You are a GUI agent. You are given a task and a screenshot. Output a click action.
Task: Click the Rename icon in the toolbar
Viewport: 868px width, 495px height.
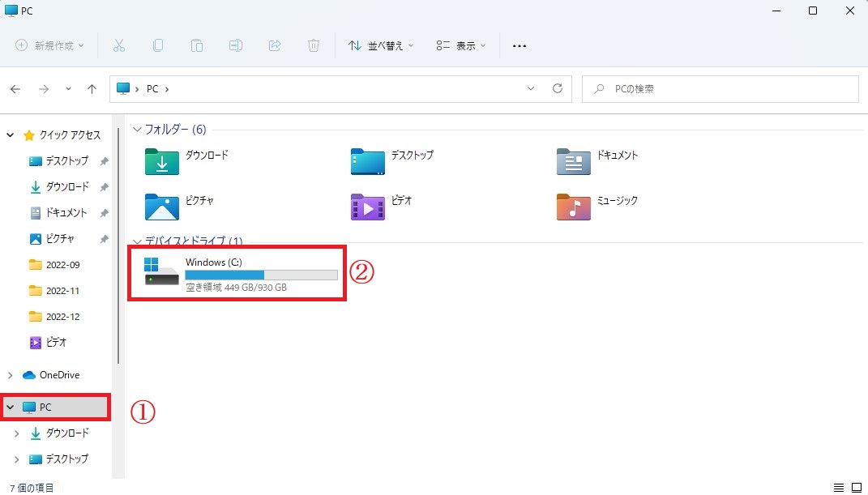click(x=236, y=45)
